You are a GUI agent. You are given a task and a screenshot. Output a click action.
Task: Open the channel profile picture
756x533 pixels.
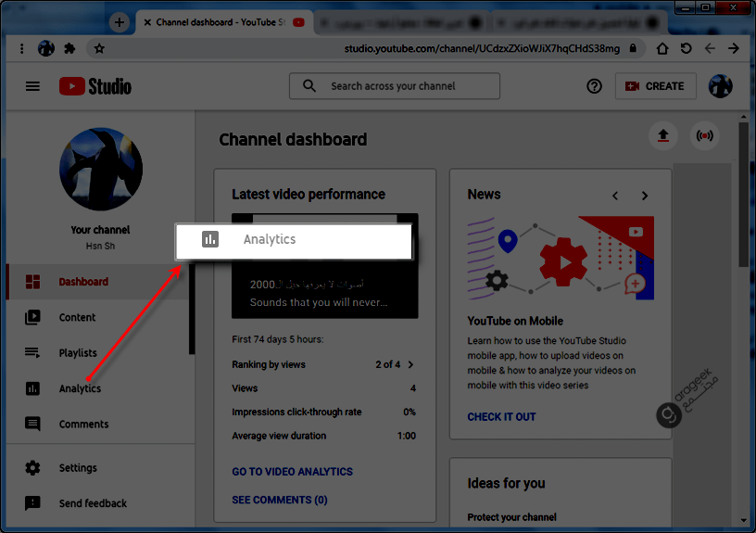(x=101, y=170)
